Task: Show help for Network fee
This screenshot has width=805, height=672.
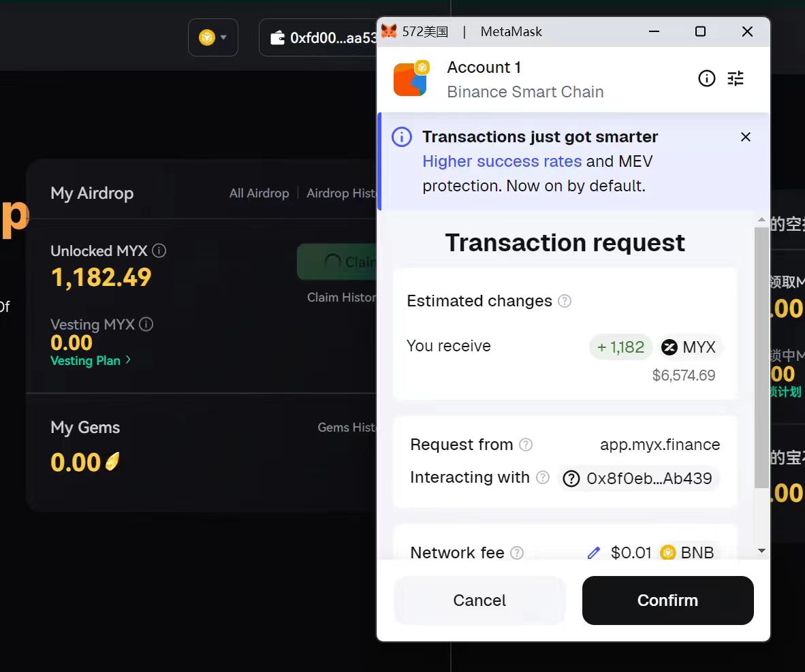Action: 517,553
